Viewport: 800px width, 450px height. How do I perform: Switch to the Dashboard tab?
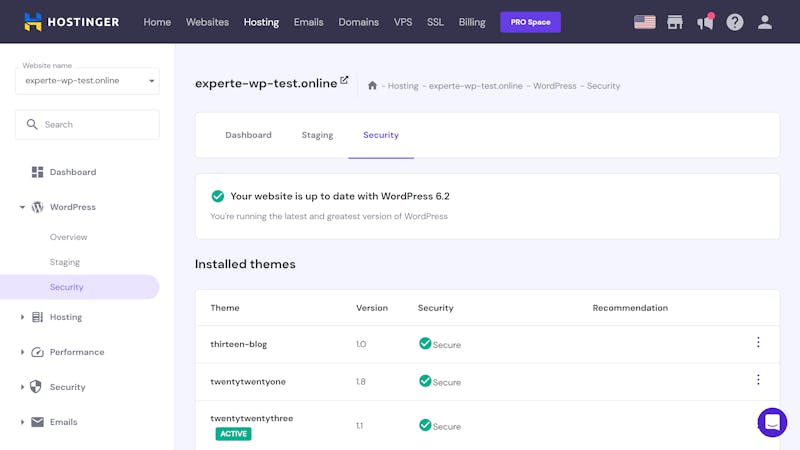click(x=248, y=135)
